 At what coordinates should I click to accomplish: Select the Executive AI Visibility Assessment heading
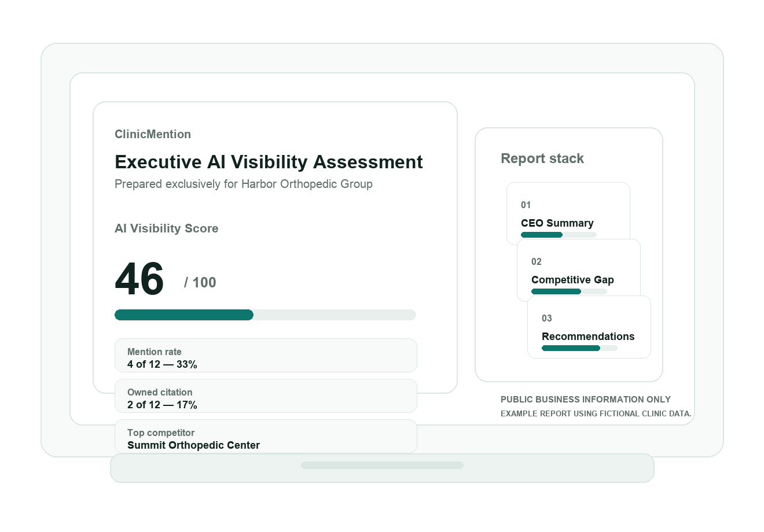pyautogui.click(x=269, y=162)
